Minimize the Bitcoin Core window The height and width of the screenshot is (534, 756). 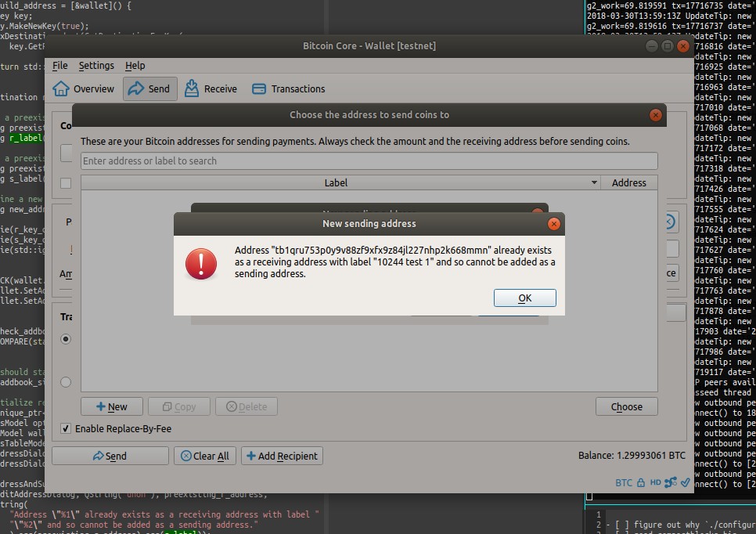[x=652, y=46]
